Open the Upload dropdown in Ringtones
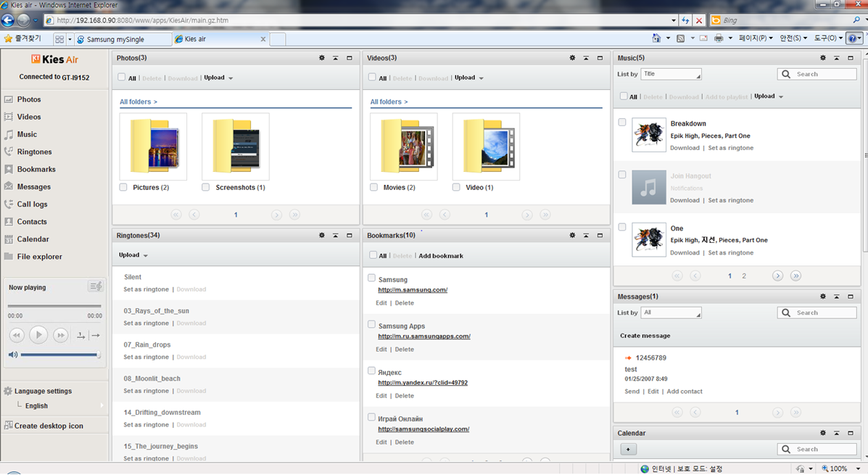The width and height of the screenshot is (868, 475). tap(133, 255)
